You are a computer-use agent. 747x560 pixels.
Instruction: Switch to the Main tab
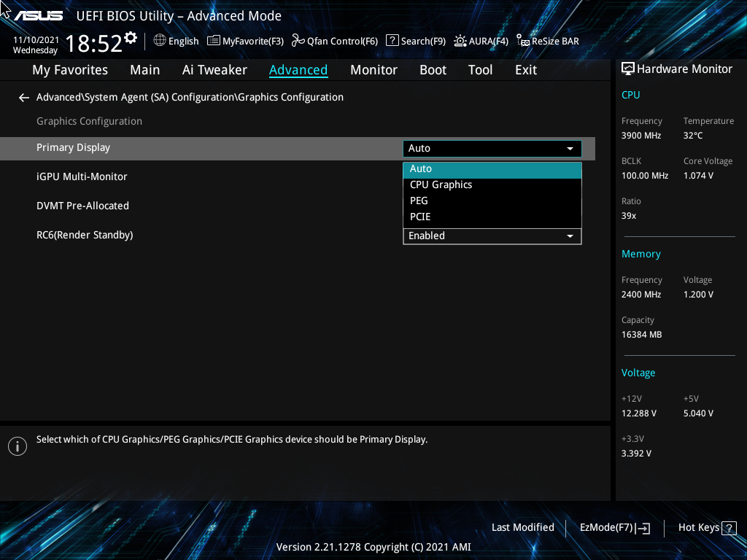(145, 70)
